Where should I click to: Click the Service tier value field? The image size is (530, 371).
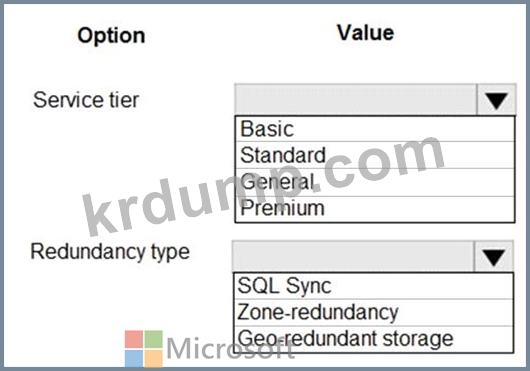[356, 100]
